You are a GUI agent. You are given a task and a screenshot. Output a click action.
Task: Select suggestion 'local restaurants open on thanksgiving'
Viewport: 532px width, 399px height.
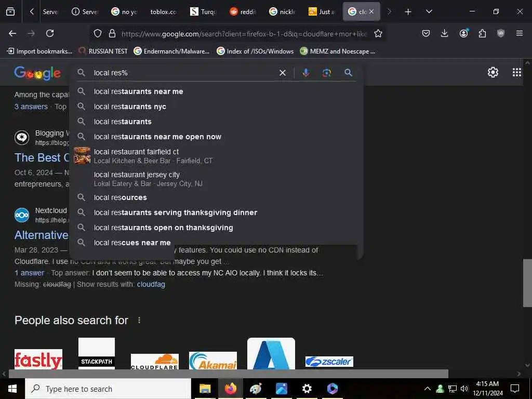[216, 228]
